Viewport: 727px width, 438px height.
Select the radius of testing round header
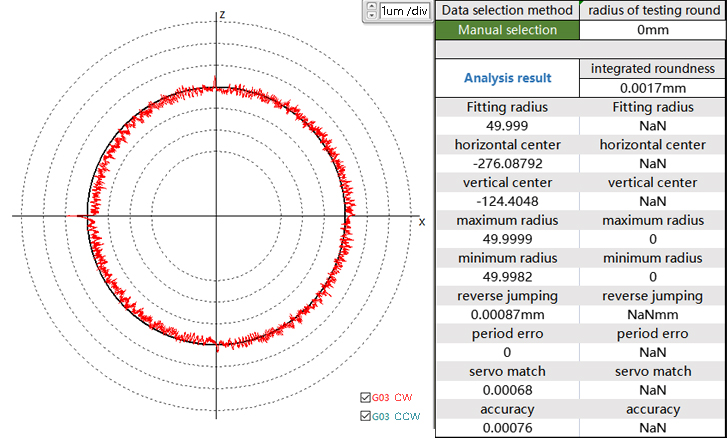click(x=653, y=10)
